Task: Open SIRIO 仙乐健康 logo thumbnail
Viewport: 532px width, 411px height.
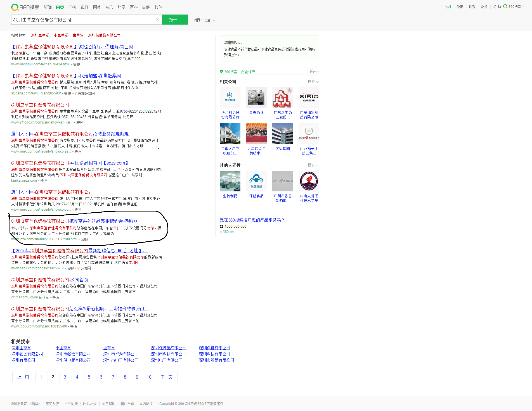Action: [x=309, y=98]
